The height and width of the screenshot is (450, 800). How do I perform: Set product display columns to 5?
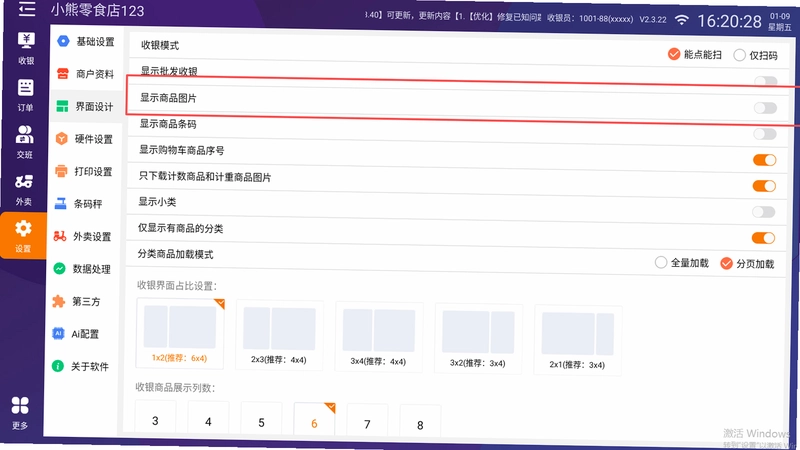click(x=261, y=420)
